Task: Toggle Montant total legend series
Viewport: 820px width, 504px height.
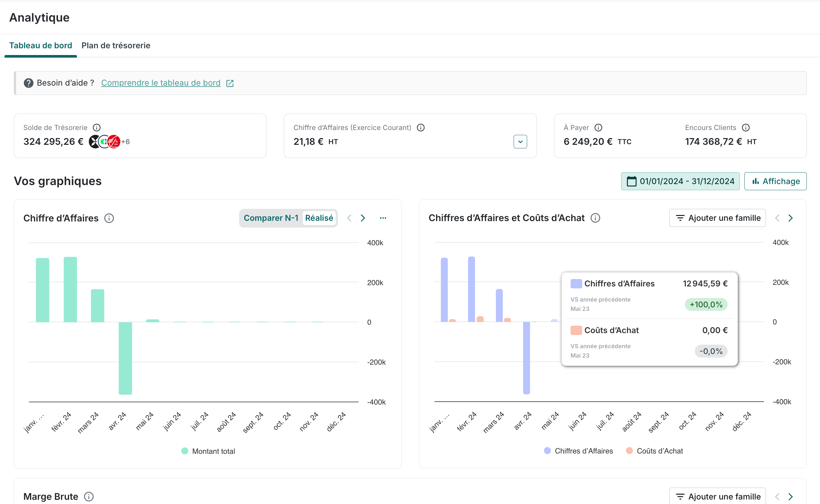Action: (208, 451)
